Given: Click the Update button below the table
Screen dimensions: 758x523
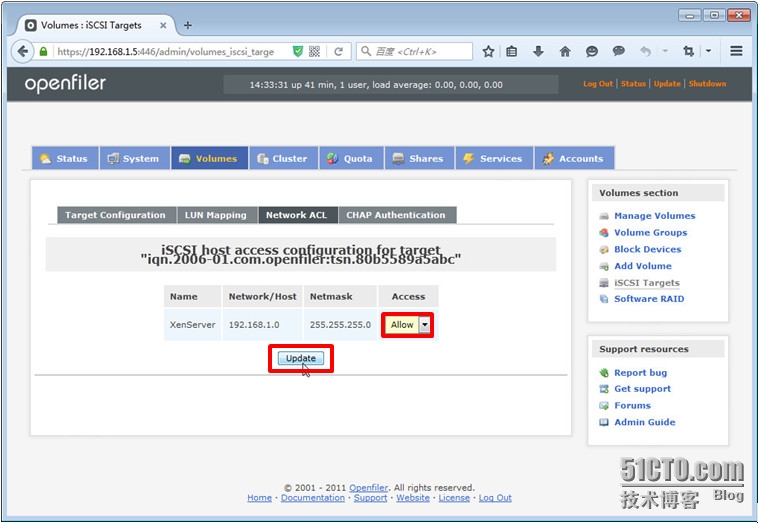Looking at the screenshot, I should (x=301, y=358).
